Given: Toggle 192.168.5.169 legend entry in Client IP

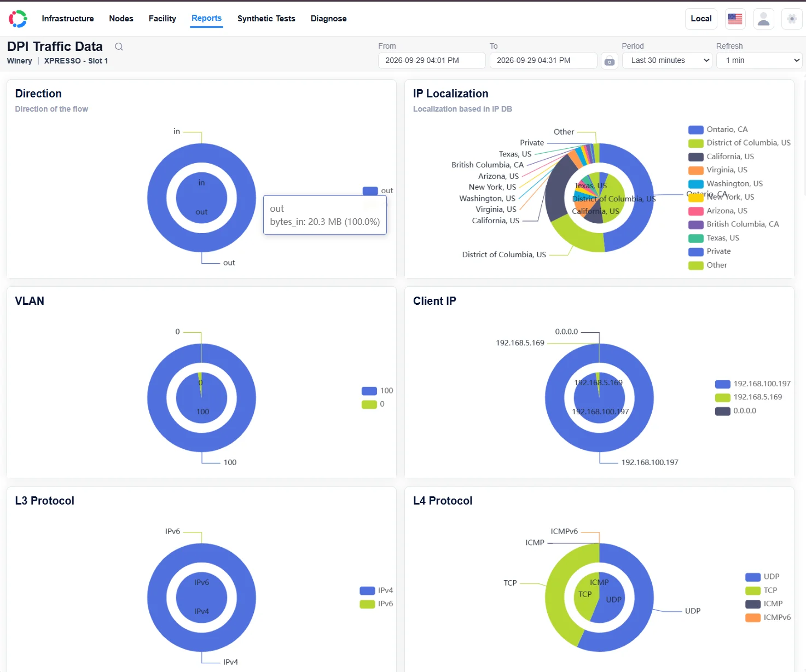Looking at the screenshot, I should [749, 397].
